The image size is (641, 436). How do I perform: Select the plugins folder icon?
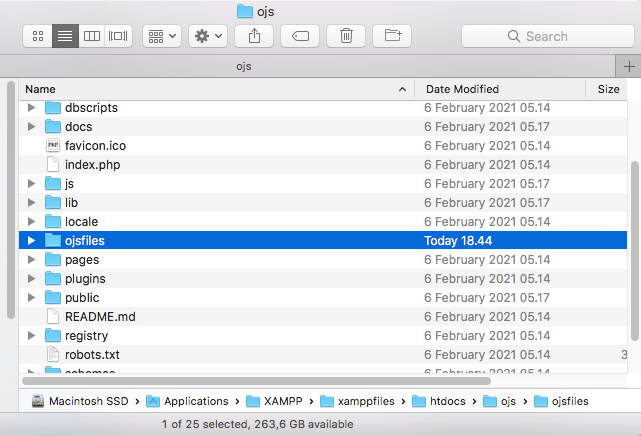coord(53,279)
